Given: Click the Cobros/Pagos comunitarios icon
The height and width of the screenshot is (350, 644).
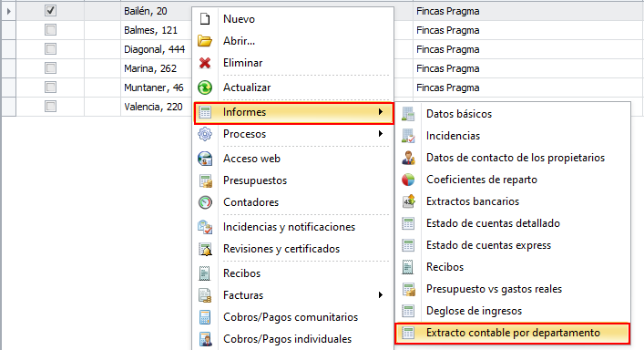Looking at the screenshot, I should (x=205, y=317).
